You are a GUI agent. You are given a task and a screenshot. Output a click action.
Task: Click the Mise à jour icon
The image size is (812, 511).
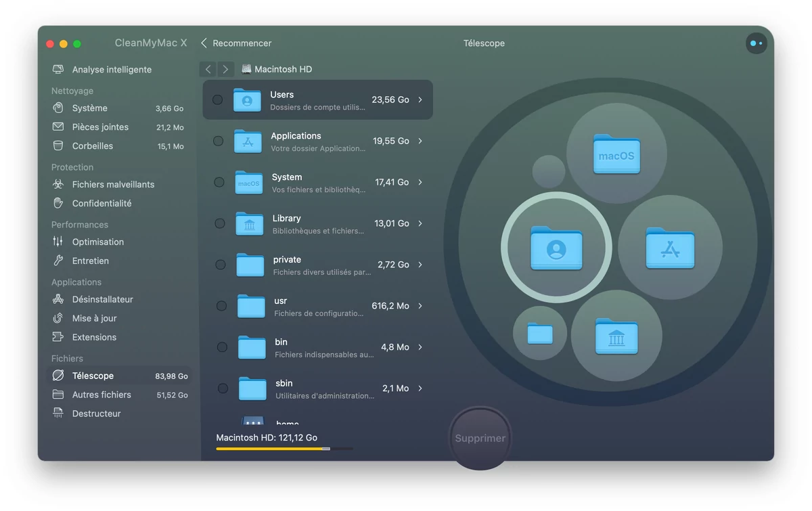pyautogui.click(x=58, y=319)
